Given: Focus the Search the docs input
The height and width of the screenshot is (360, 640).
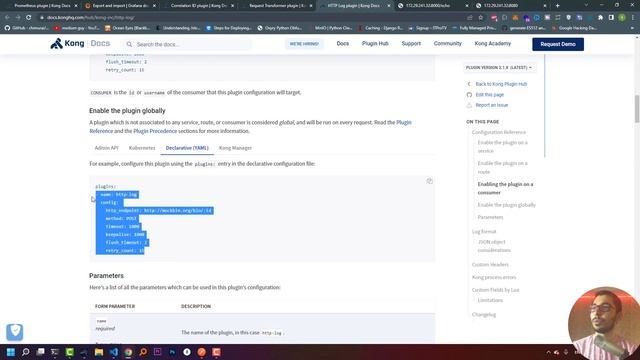Looking at the screenshot, I should [x=188, y=44].
